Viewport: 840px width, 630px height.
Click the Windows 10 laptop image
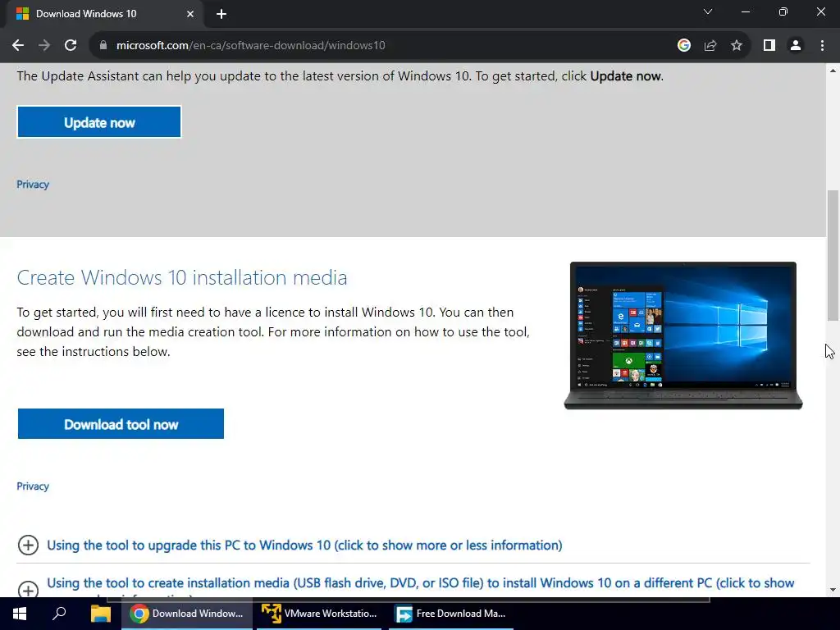coord(683,336)
